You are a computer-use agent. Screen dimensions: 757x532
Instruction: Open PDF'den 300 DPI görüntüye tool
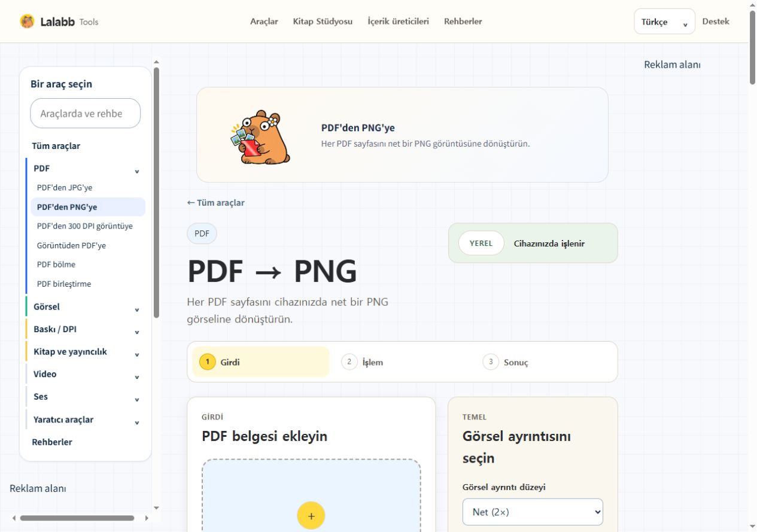(88, 226)
